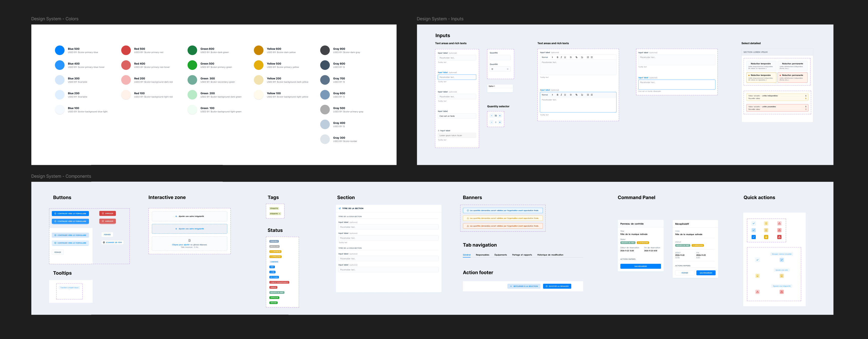
Task: Open the Historique de modification tab
Action: point(550,255)
